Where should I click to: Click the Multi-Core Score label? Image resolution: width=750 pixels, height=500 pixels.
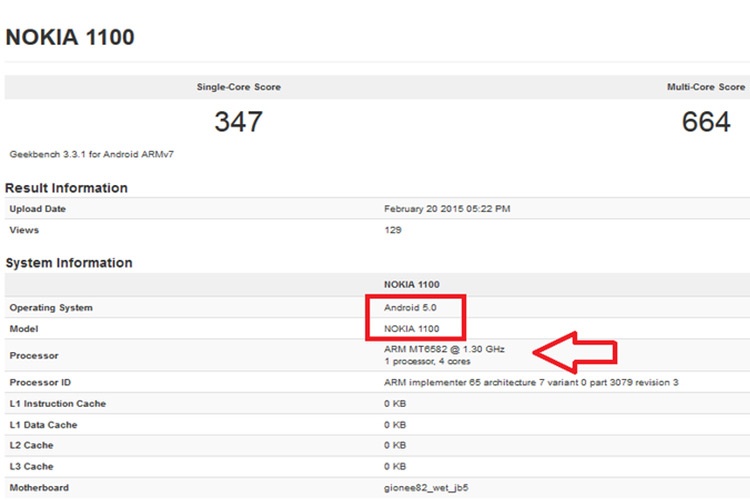[705, 88]
